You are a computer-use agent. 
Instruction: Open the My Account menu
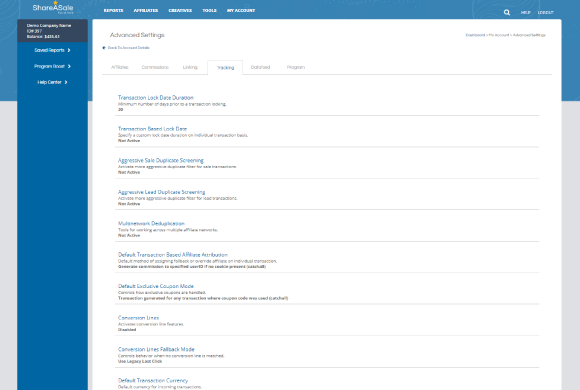[x=241, y=10]
